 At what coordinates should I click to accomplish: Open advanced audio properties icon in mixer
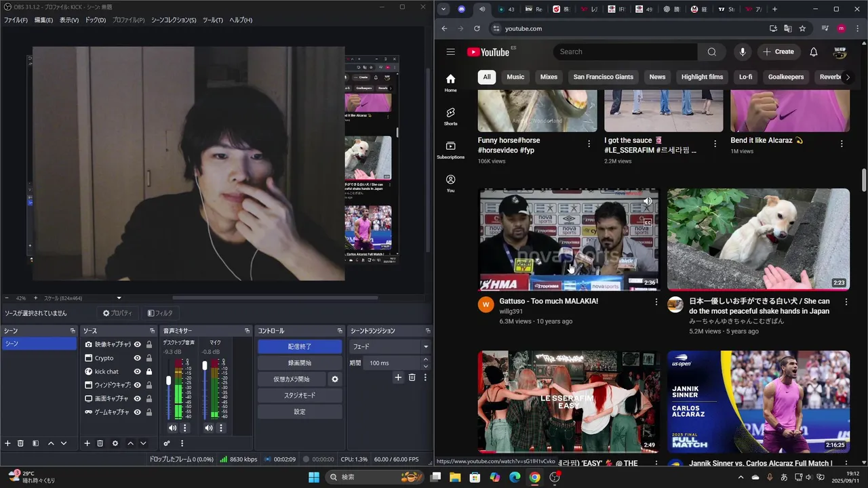point(167,443)
